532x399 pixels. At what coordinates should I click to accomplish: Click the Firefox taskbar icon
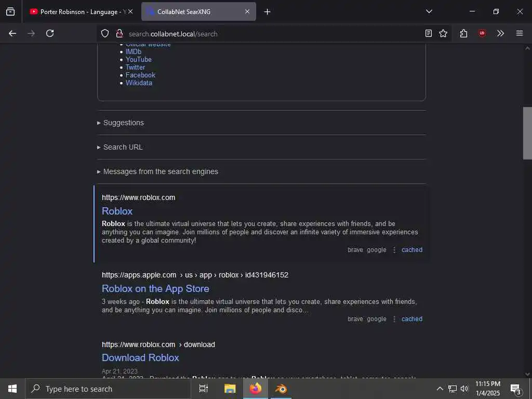tap(256, 389)
